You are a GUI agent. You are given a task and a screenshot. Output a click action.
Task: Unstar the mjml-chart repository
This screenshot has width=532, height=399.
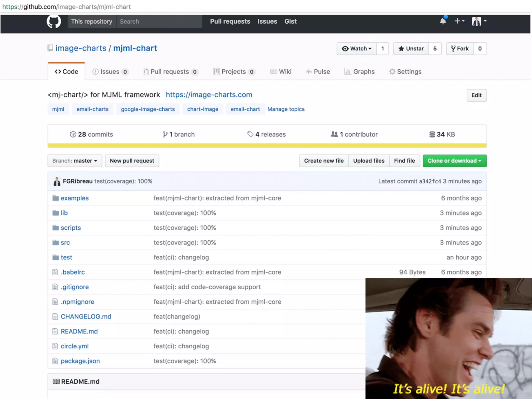411,49
